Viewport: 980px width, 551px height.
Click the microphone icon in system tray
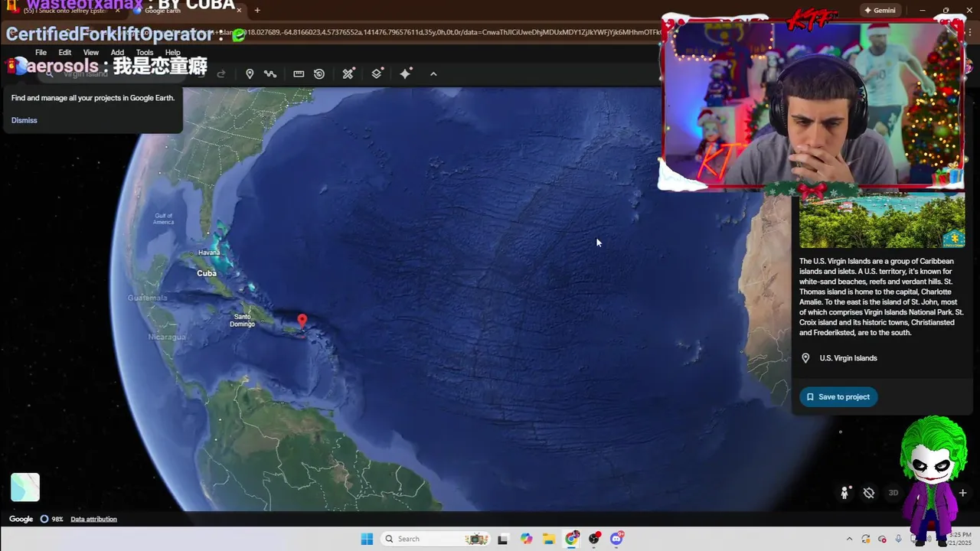pyautogui.click(x=898, y=539)
